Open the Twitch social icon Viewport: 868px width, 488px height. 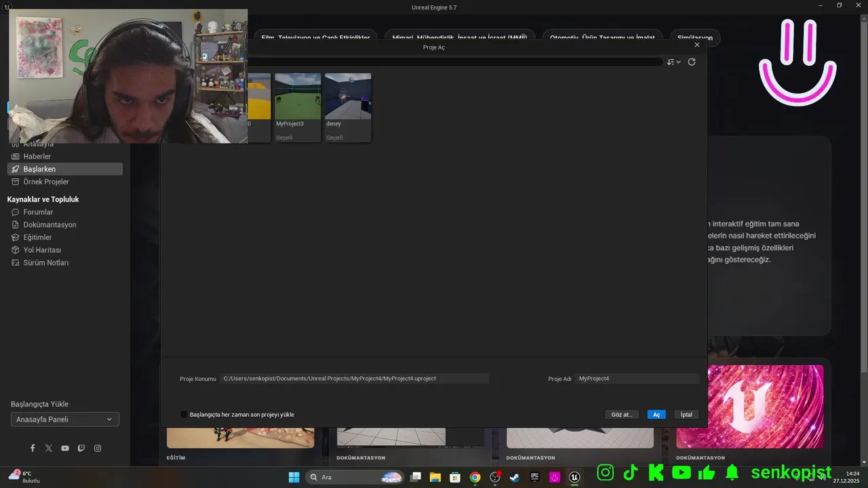[81, 448]
